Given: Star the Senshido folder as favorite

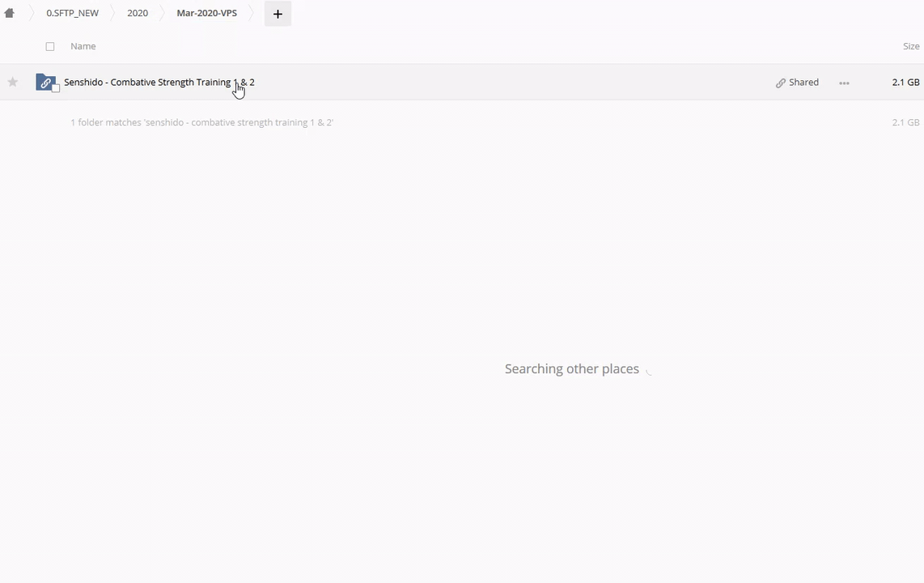Looking at the screenshot, I should point(13,82).
